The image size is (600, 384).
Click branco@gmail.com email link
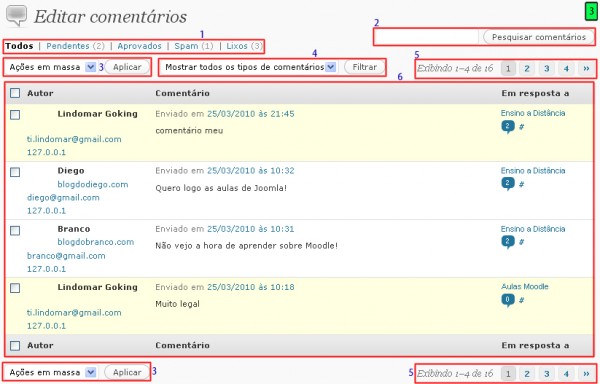[66, 256]
